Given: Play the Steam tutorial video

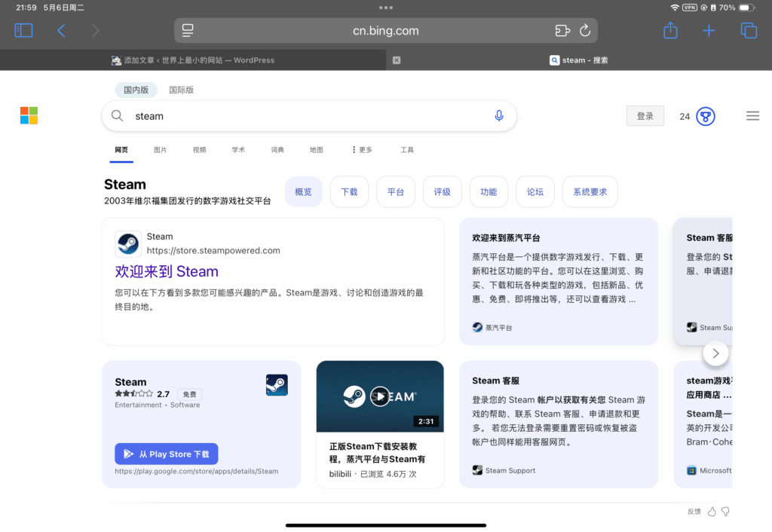Looking at the screenshot, I should pos(380,396).
